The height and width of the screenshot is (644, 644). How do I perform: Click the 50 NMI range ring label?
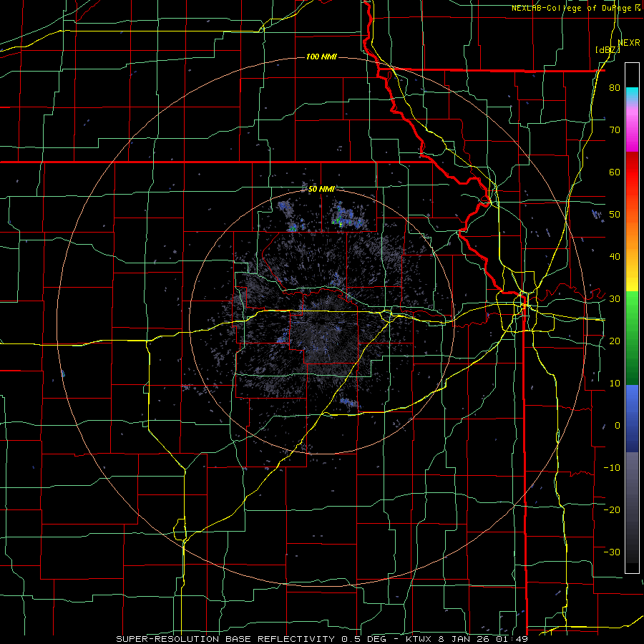[x=321, y=190]
